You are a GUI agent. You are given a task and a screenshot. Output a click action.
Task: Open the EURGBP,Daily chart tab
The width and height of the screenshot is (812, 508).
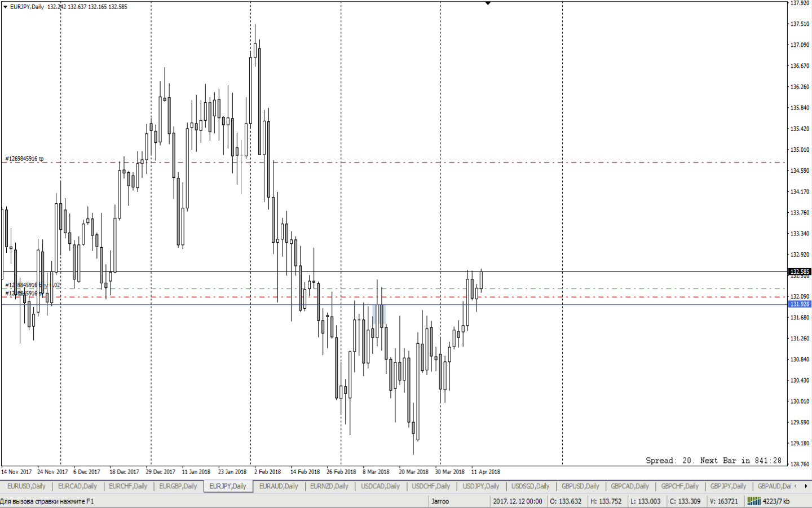coord(178,486)
